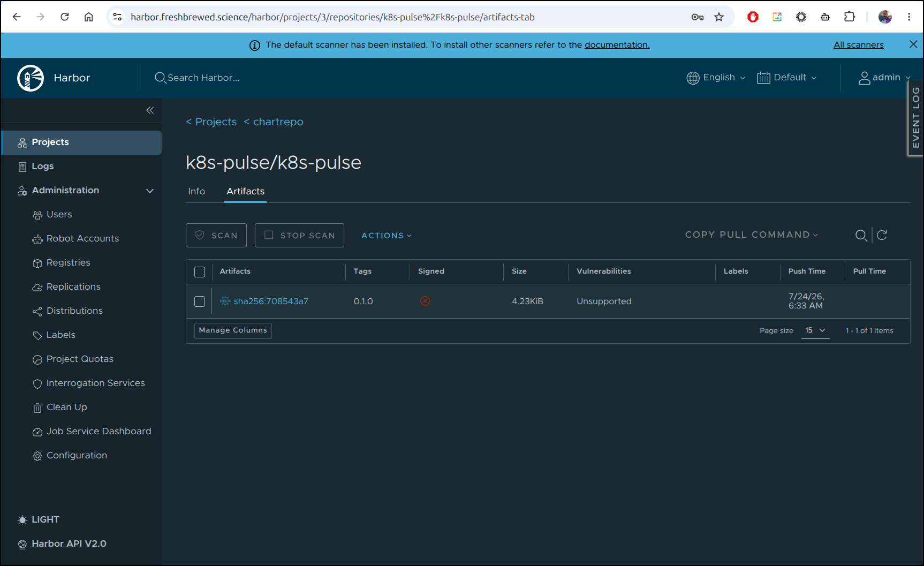Open the scanner documentation link
The height and width of the screenshot is (566, 924).
617,45
